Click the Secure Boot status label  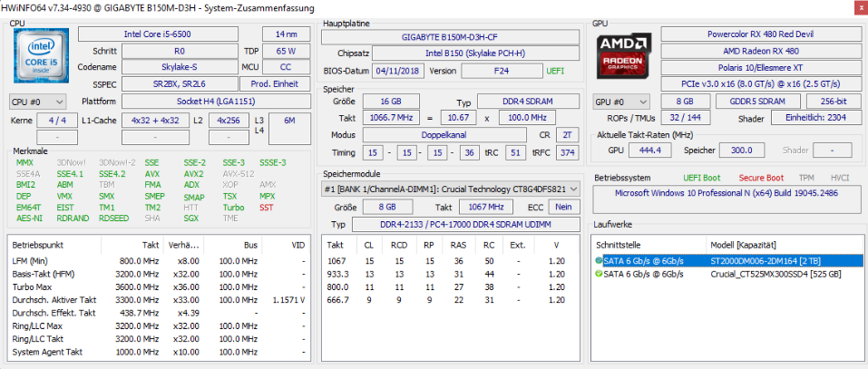point(761,178)
